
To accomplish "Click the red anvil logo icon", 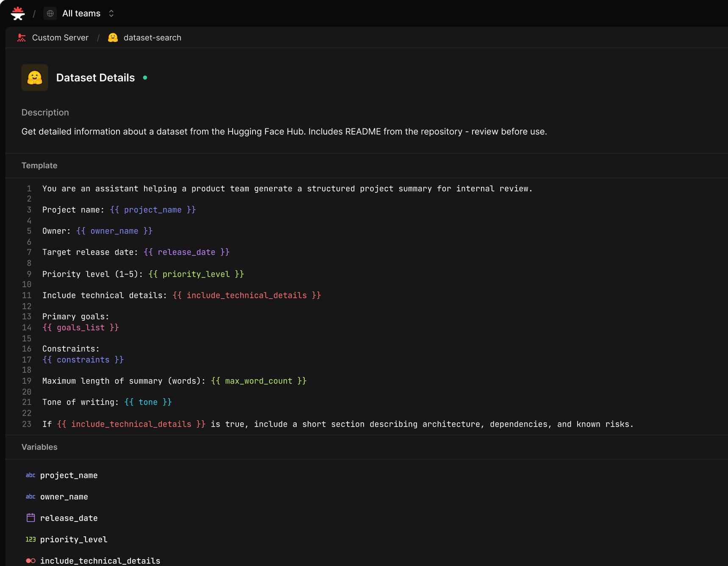I will (x=18, y=13).
